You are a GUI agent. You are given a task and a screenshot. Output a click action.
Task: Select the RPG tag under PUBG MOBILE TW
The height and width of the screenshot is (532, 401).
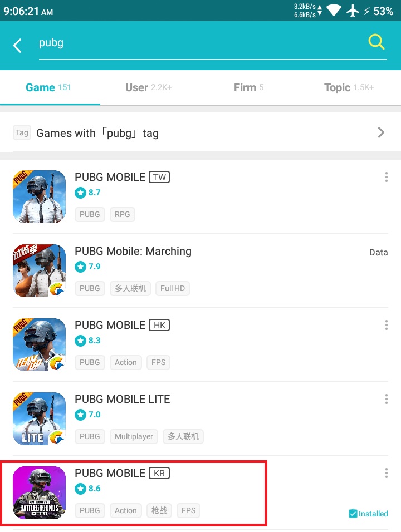[122, 214]
